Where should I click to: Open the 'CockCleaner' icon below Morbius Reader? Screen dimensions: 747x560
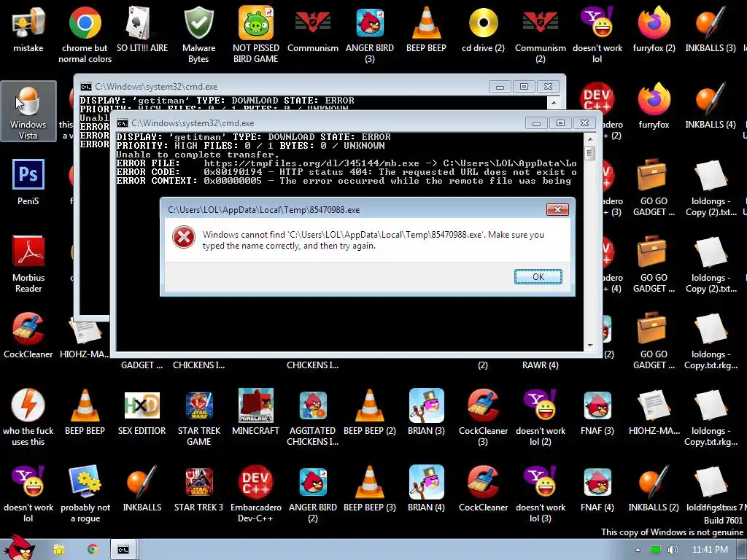coord(28,335)
